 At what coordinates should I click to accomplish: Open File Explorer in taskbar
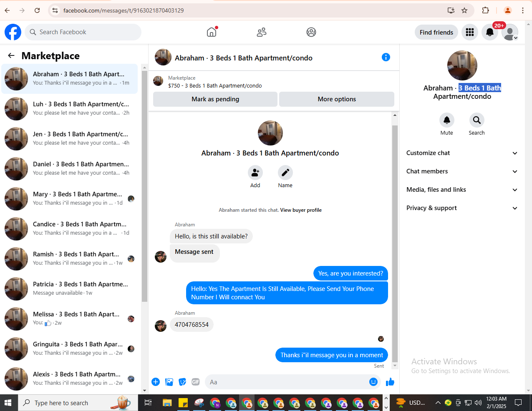point(167,403)
